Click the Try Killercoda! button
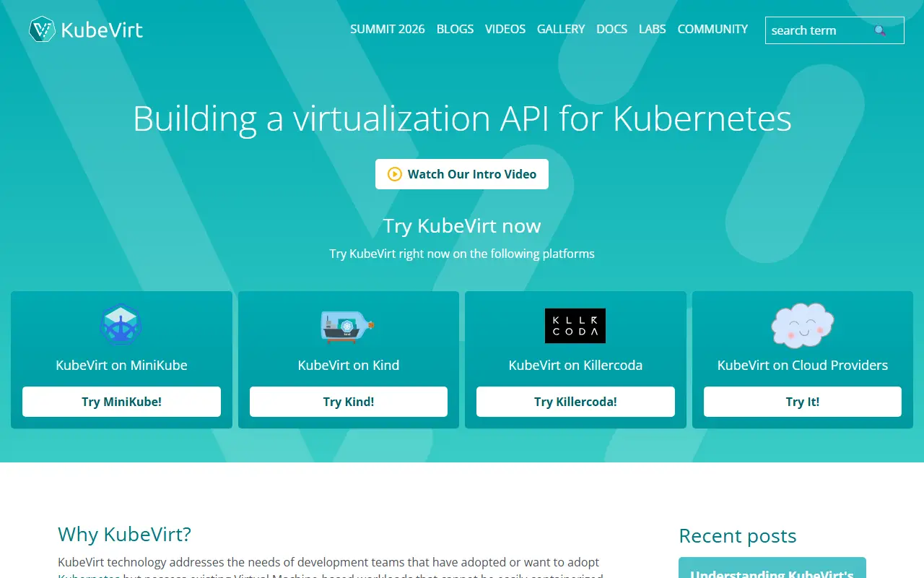The height and width of the screenshot is (578, 924). 575,402
